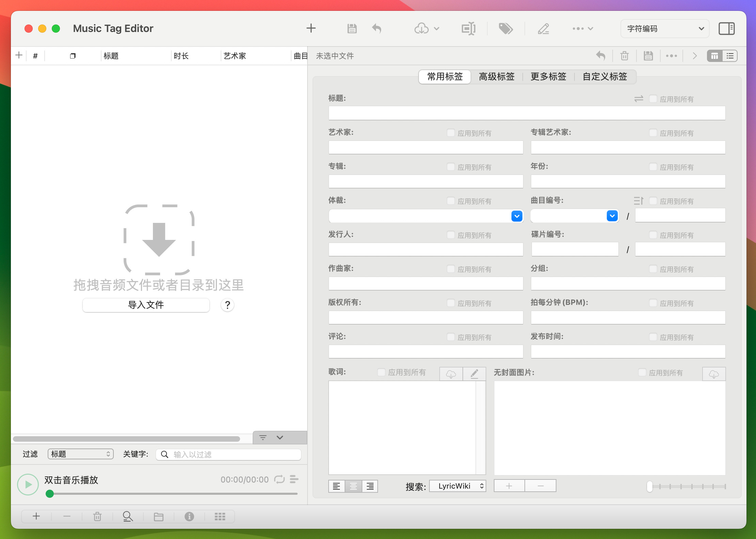Click the save floppy icon in top toolbar
The image size is (756, 539).
click(352, 29)
